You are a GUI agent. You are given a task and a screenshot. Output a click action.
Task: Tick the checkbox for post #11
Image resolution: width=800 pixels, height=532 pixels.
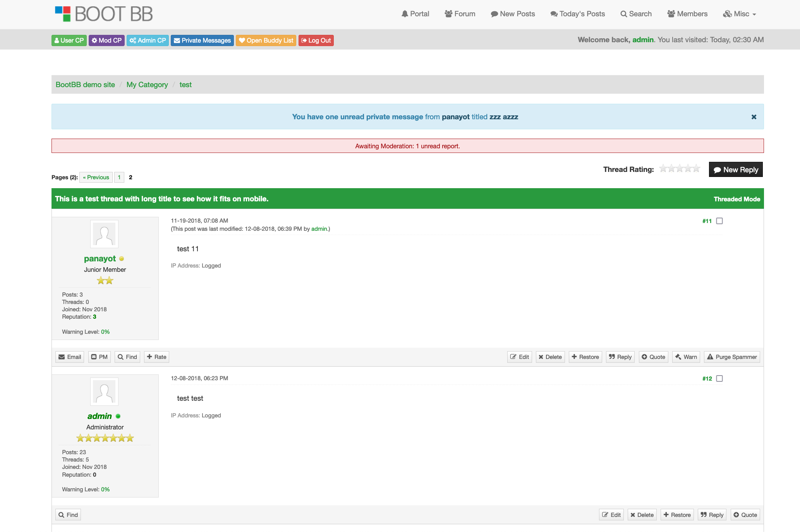coord(719,221)
